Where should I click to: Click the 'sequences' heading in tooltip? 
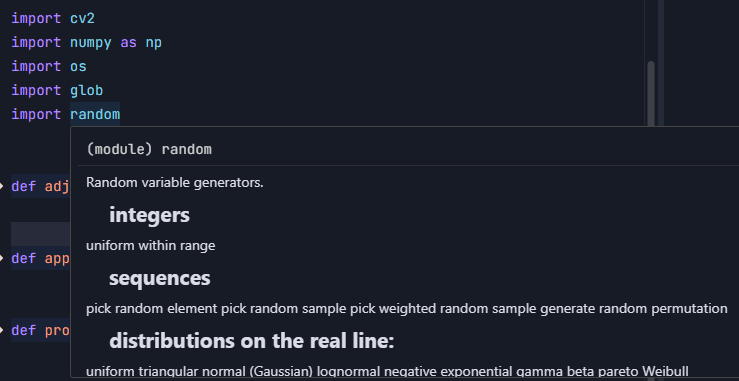click(160, 278)
